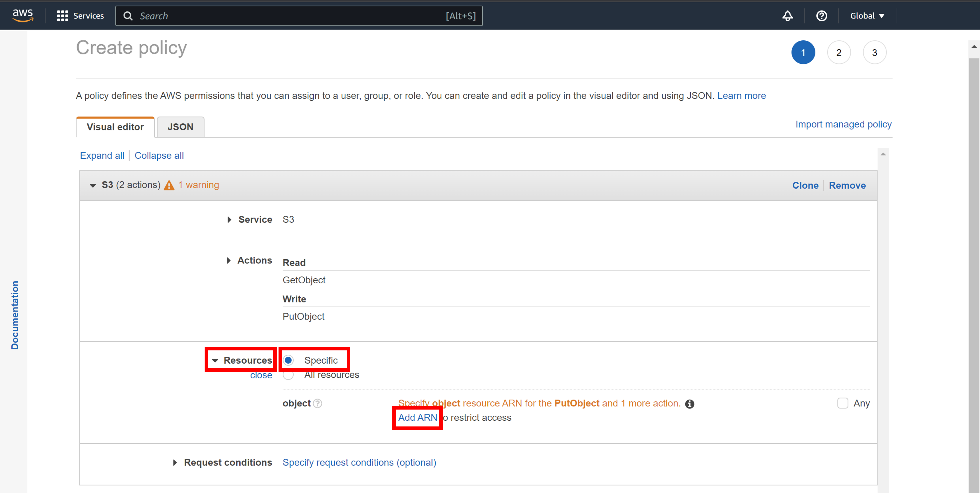
Task: Select the Specific resources radio button
Action: click(x=289, y=360)
